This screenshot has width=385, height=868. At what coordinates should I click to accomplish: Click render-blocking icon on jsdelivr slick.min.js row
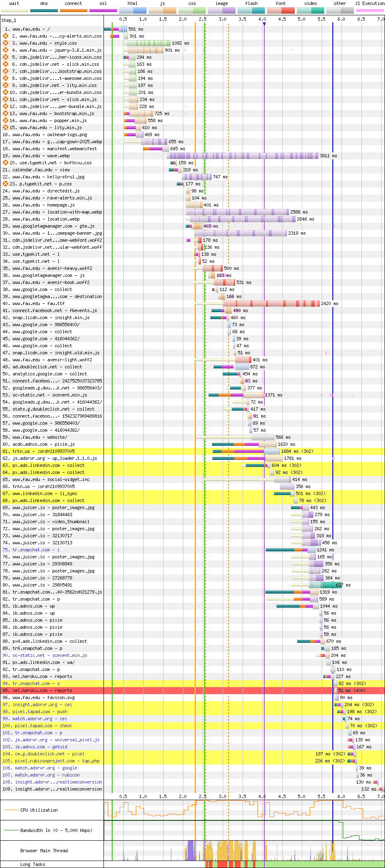(5, 99)
